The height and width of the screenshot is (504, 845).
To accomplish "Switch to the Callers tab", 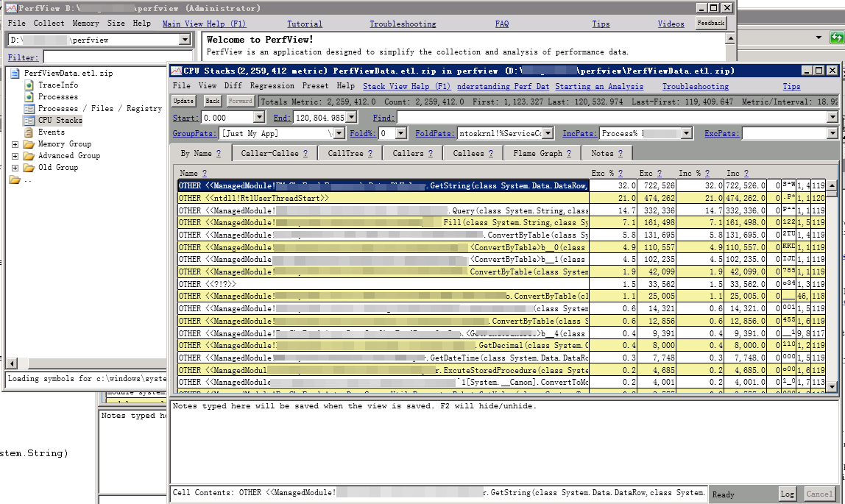I will tap(412, 154).
